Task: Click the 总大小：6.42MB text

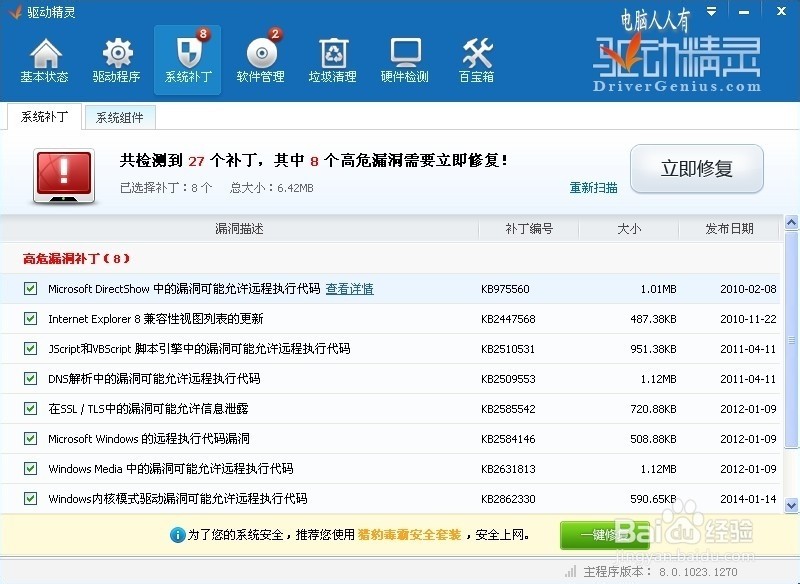Action: 271,188
